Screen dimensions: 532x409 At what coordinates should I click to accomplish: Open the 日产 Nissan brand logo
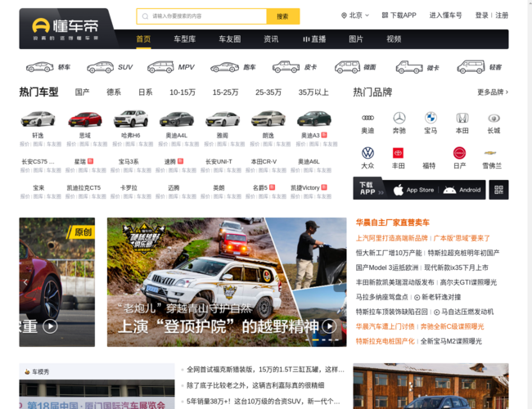coord(460,153)
